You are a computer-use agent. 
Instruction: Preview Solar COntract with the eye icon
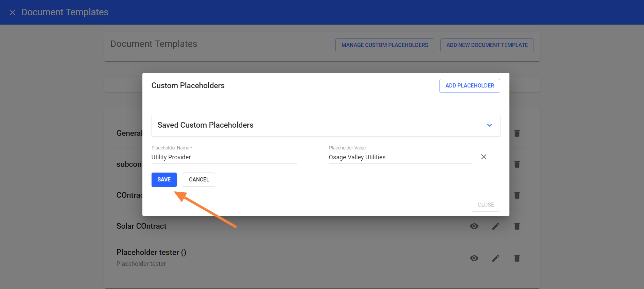click(x=474, y=226)
